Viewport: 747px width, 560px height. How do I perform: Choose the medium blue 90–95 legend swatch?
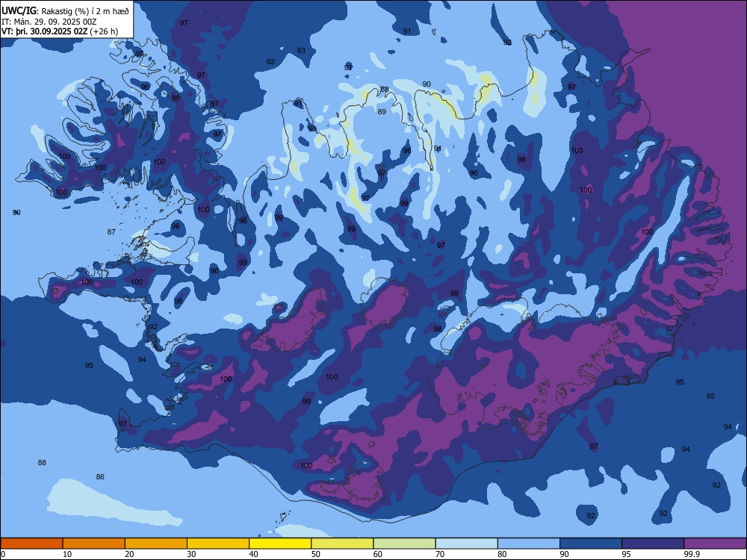pyautogui.click(x=591, y=544)
